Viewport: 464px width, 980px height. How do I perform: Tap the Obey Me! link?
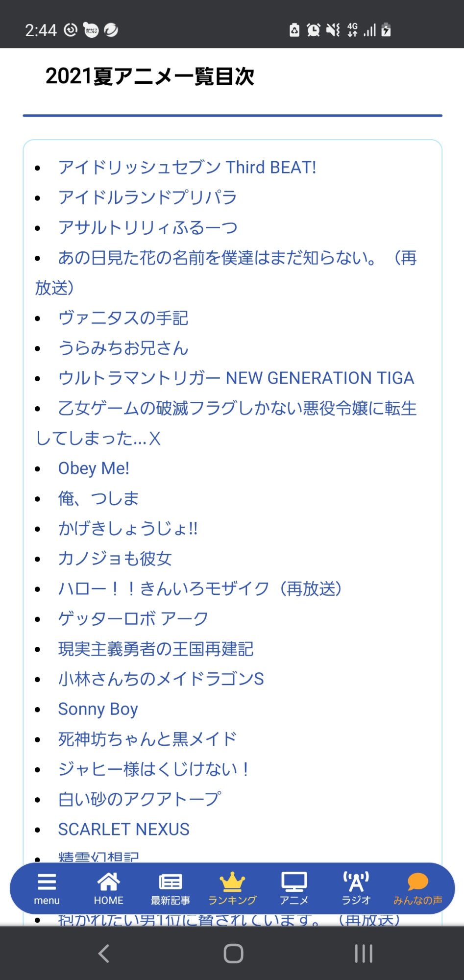94,468
